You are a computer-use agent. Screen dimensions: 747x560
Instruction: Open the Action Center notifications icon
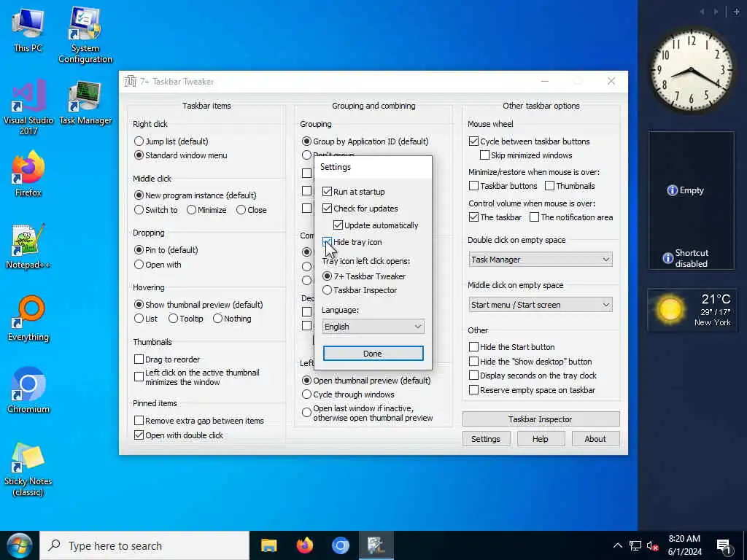click(724, 546)
